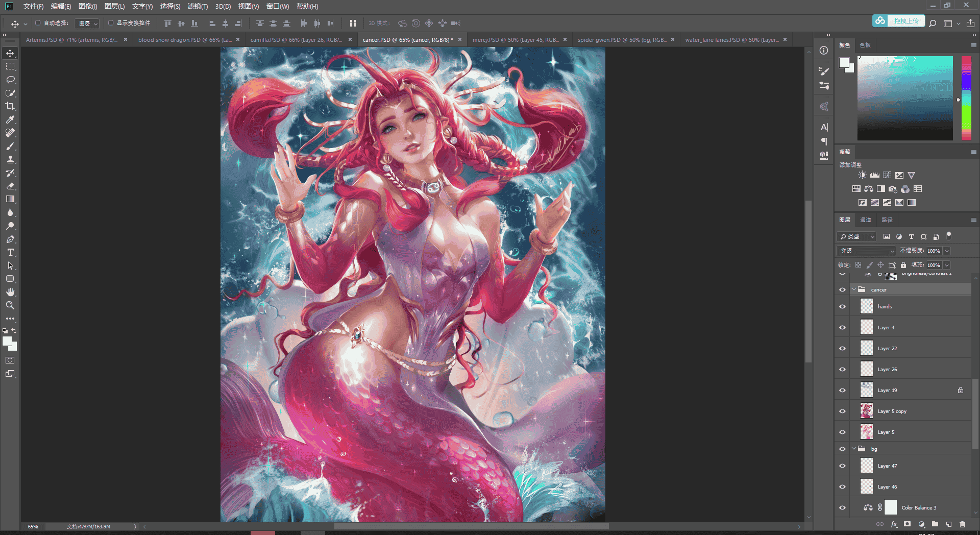Viewport: 980px width, 535px height.
Task: Select the Gradient tool
Action: pyautogui.click(x=10, y=199)
